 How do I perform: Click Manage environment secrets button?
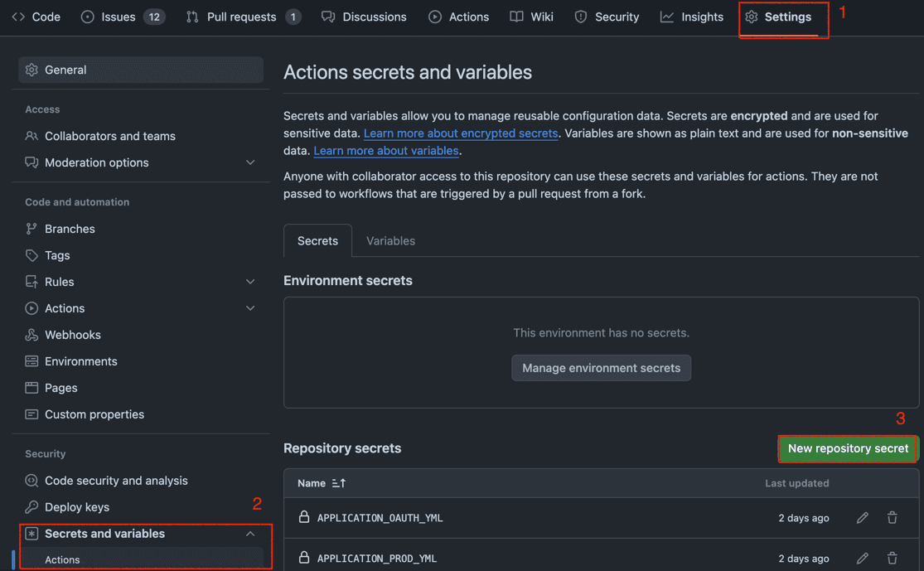pos(601,368)
